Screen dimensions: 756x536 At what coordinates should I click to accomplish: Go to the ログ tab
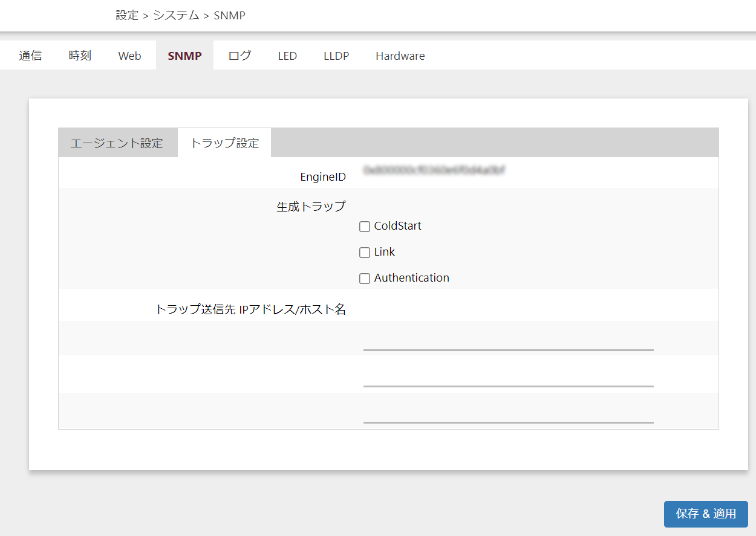[x=240, y=56]
